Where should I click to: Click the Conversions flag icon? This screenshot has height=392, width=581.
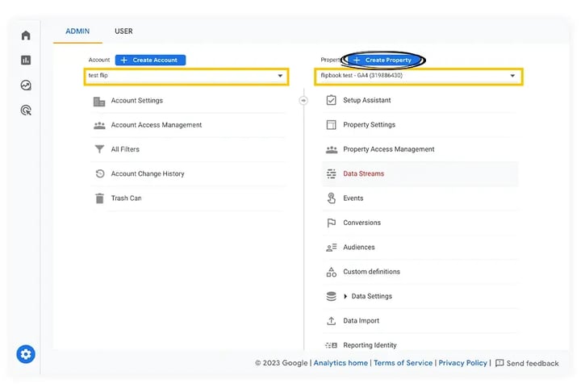[x=332, y=223]
